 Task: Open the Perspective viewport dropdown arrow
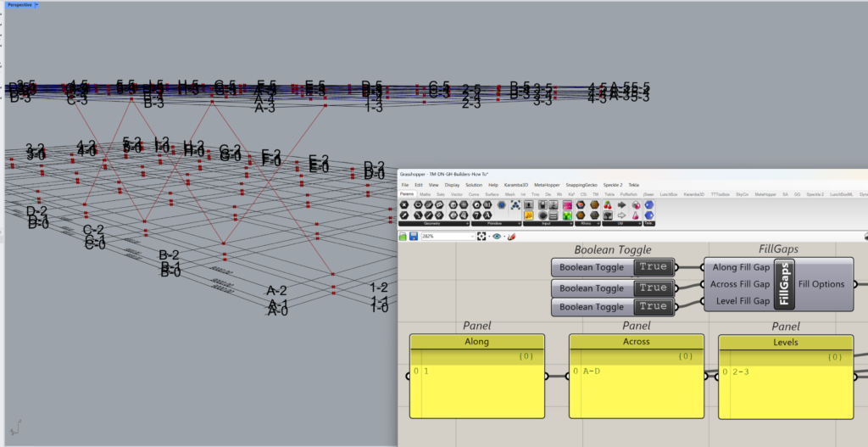(x=36, y=5)
